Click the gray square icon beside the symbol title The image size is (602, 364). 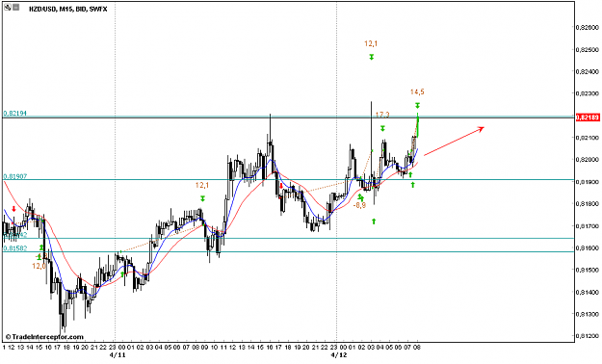click(x=15, y=7)
